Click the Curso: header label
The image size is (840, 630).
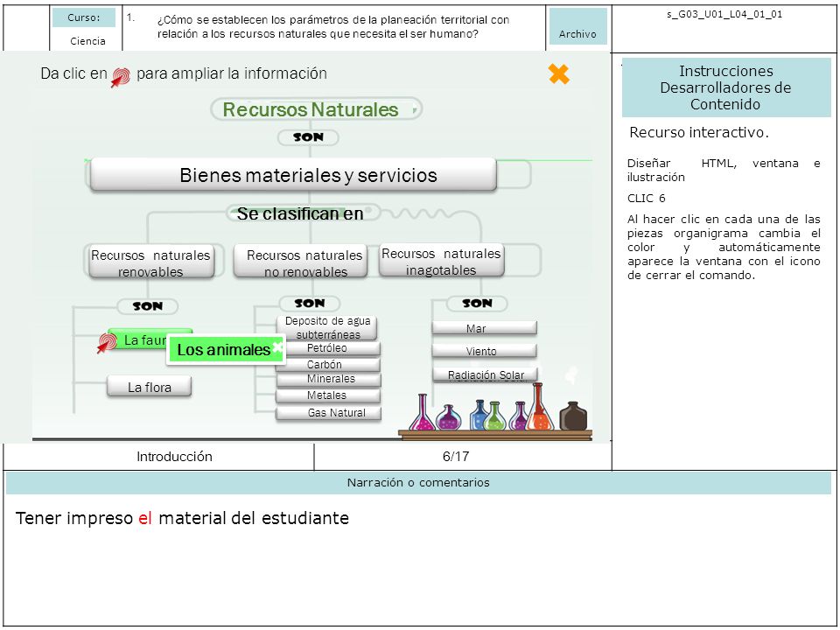pos(84,17)
